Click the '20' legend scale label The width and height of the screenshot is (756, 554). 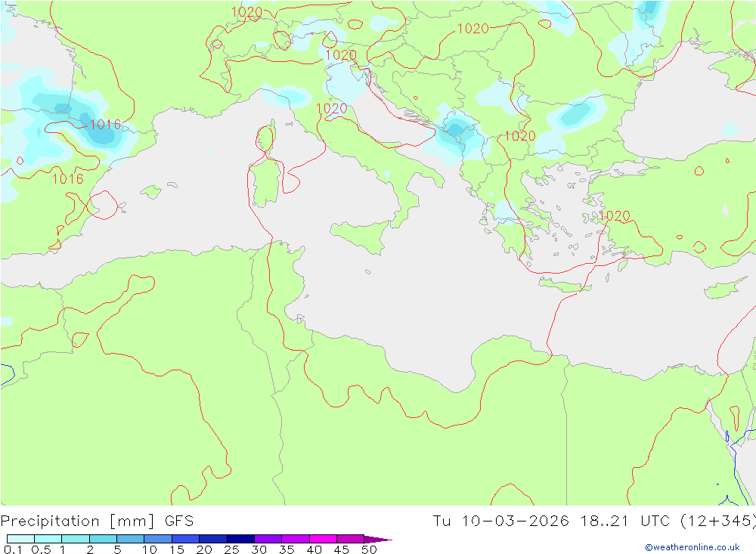[x=204, y=549]
